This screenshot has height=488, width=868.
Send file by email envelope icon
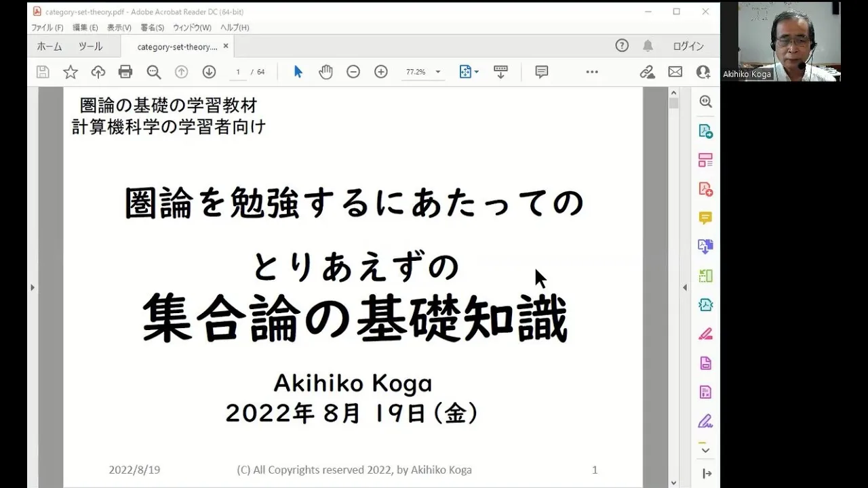(x=675, y=72)
